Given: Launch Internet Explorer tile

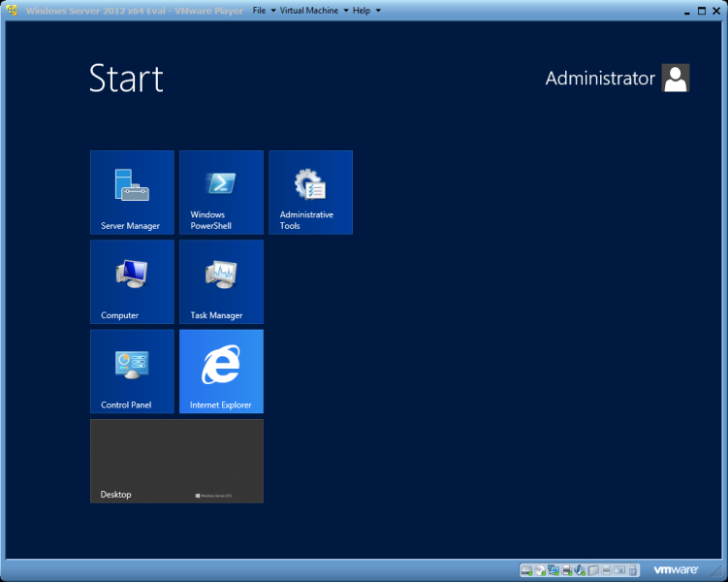Looking at the screenshot, I should [x=221, y=371].
